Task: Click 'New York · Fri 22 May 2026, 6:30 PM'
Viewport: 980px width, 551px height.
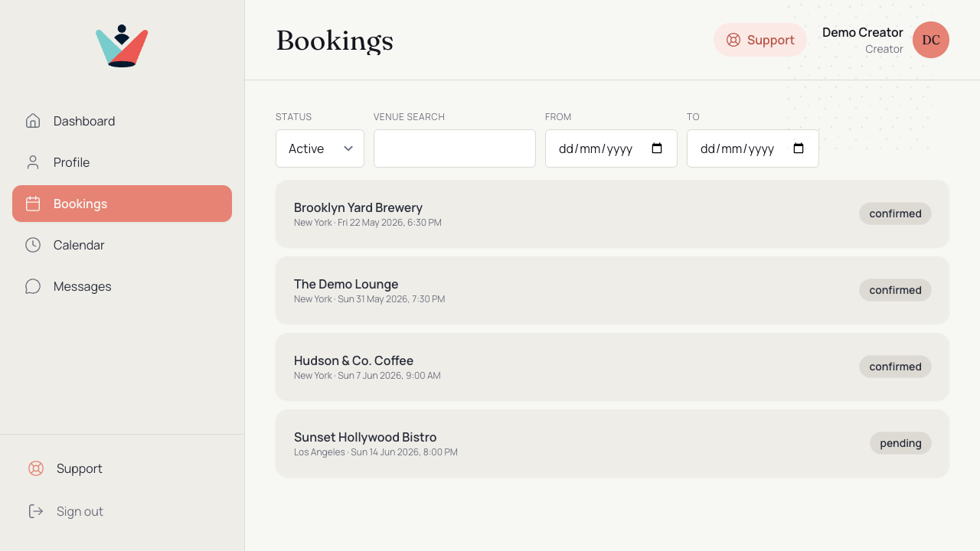Action: [367, 223]
